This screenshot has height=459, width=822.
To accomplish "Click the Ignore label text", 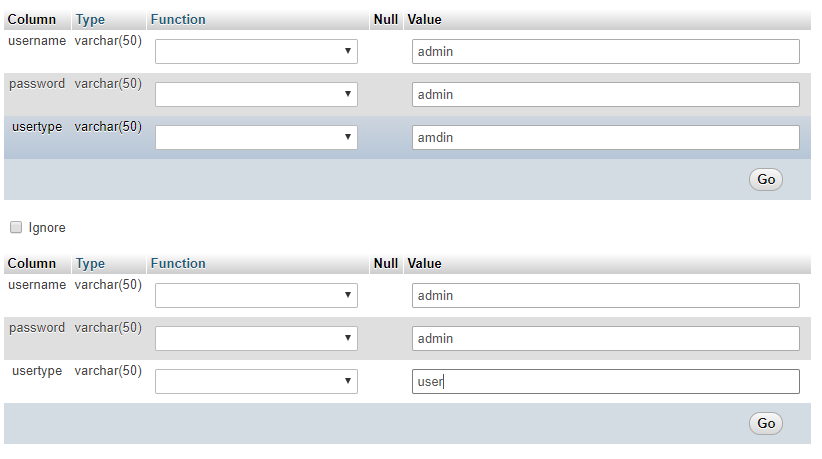I will click(x=47, y=228).
